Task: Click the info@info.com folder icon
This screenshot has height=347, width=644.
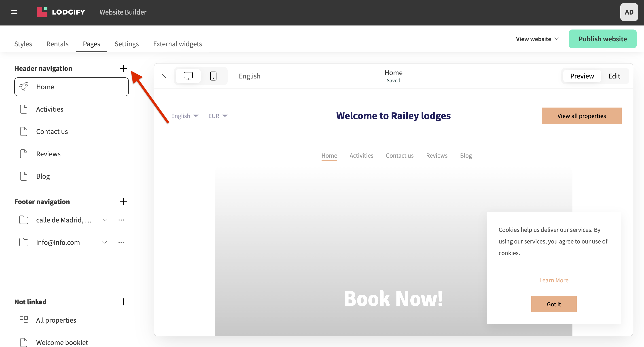Action: click(24, 242)
